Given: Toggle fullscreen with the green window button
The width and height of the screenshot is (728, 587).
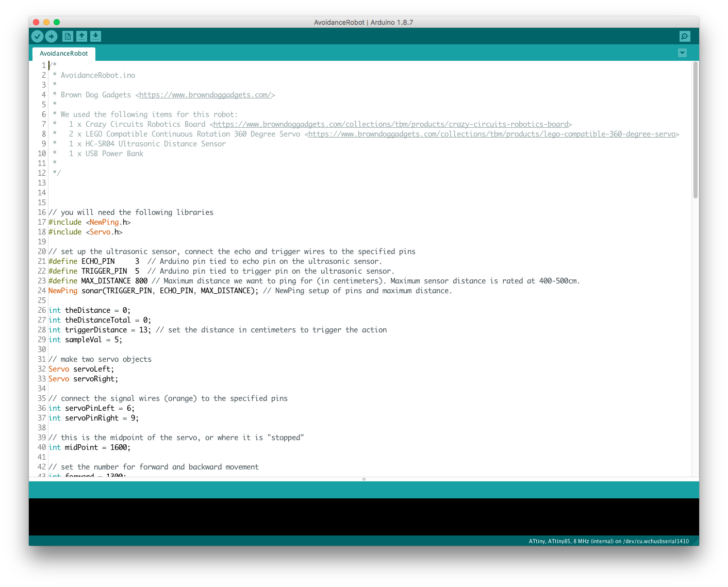Looking at the screenshot, I should 56,22.
